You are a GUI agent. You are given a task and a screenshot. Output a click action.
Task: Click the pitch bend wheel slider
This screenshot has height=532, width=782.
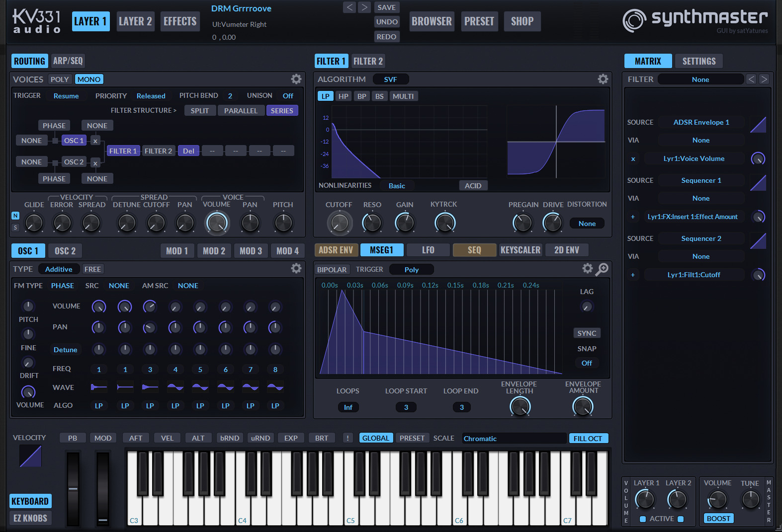(x=73, y=489)
